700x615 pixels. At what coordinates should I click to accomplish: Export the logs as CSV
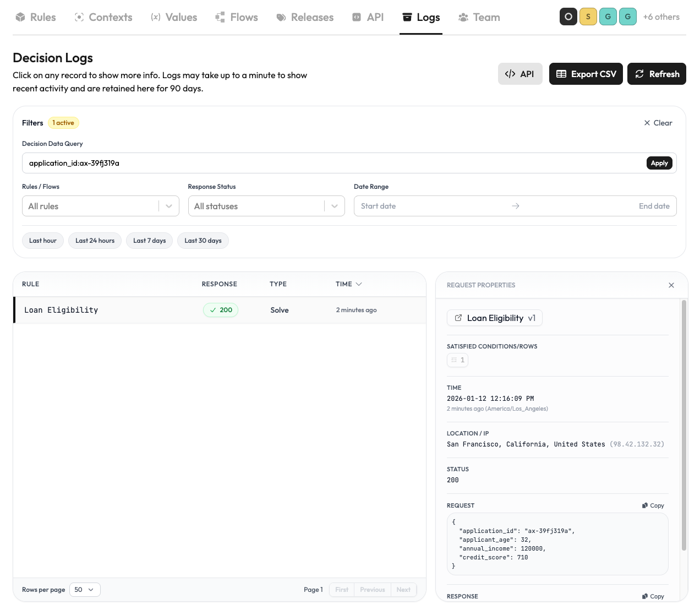586,73
